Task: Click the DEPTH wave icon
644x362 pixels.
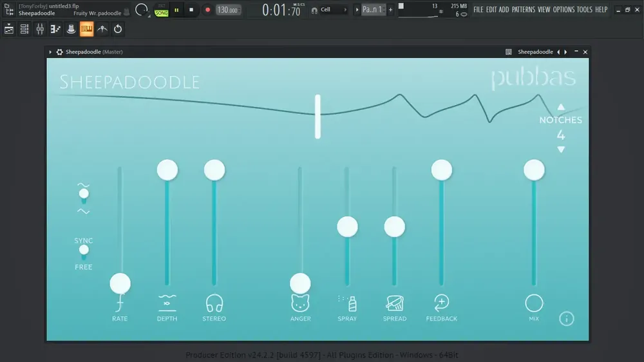Action: click(x=167, y=303)
